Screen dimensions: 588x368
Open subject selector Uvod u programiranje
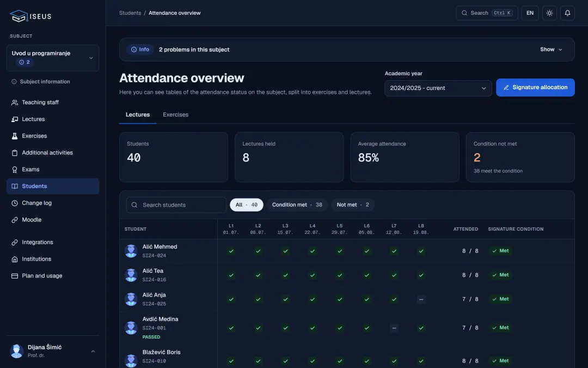tap(53, 58)
